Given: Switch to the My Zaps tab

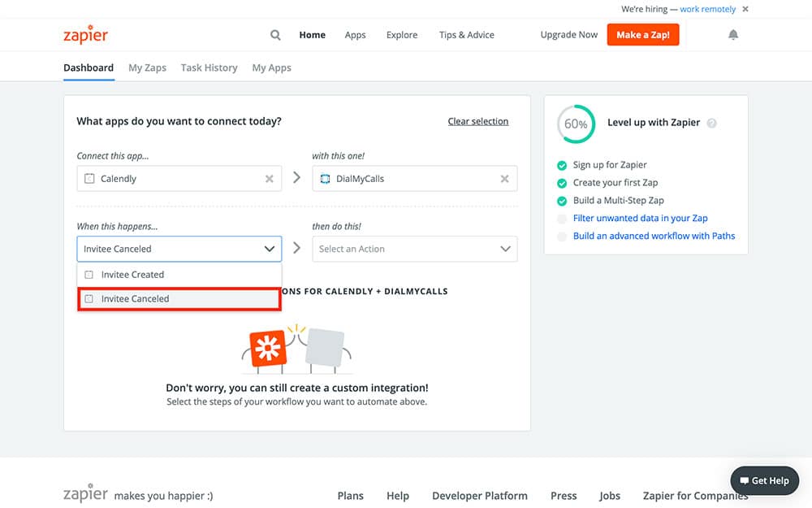Looking at the screenshot, I should coord(147,67).
